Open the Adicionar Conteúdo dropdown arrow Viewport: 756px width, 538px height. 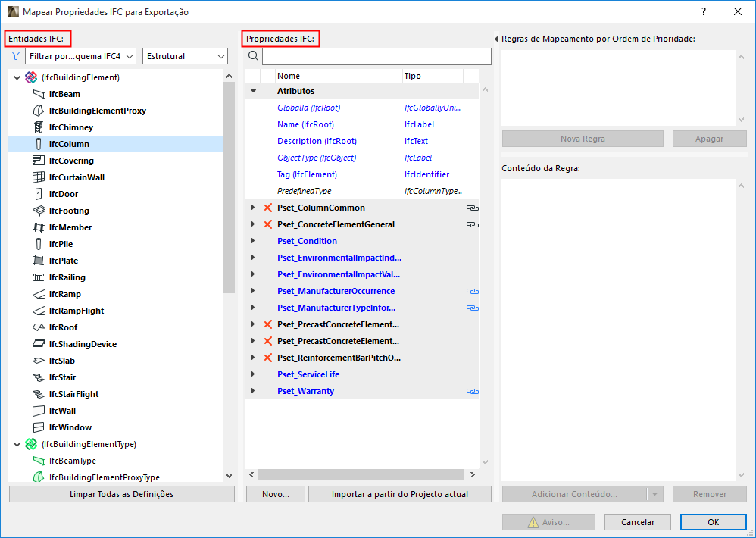click(x=654, y=494)
